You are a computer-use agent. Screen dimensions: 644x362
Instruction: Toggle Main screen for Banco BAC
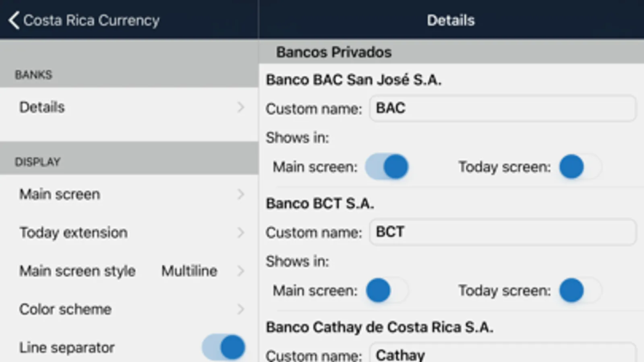click(387, 167)
